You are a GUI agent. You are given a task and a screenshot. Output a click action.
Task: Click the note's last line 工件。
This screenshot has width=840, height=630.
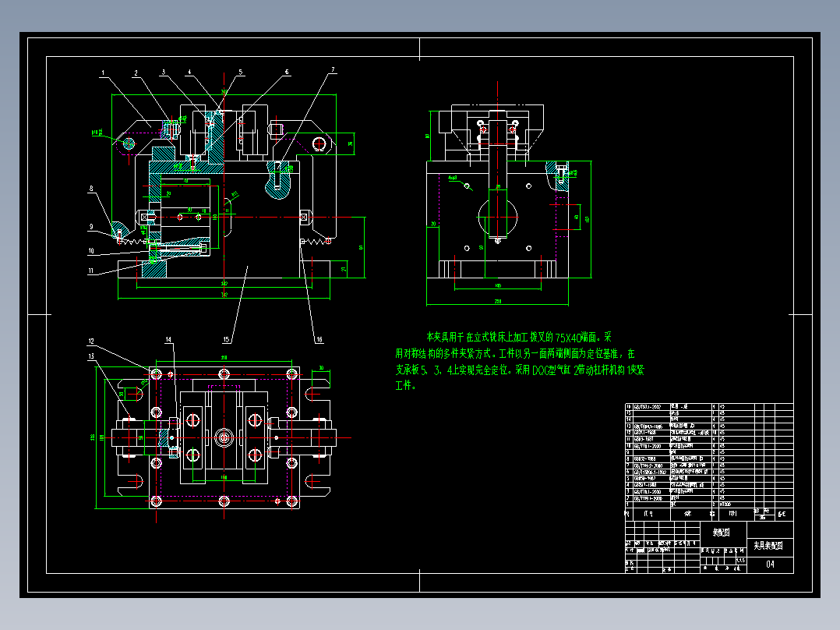(405, 385)
